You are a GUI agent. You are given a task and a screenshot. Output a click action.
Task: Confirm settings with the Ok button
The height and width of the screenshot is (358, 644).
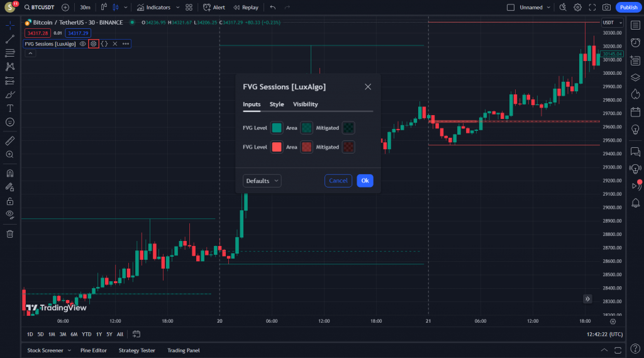[365, 181]
